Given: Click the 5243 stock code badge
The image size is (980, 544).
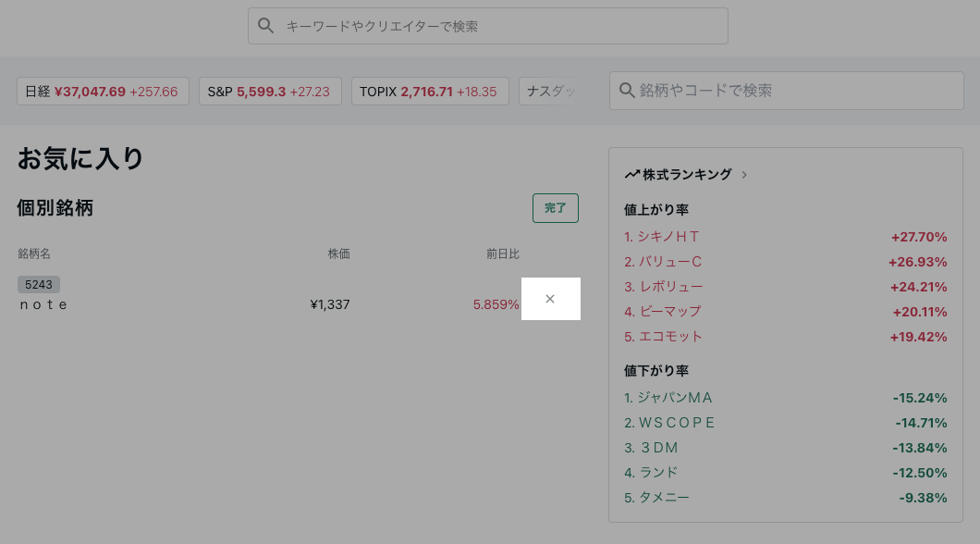Looking at the screenshot, I should [39, 285].
